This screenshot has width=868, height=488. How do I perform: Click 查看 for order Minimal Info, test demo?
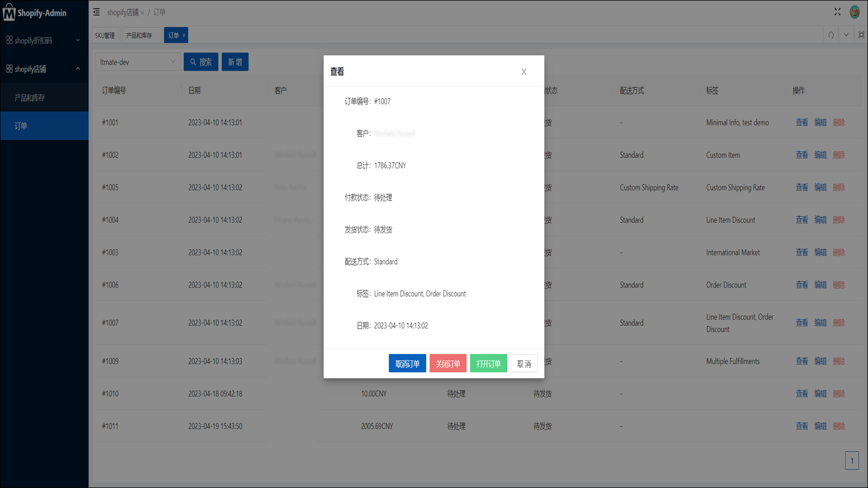pyautogui.click(x=802, y=123)
